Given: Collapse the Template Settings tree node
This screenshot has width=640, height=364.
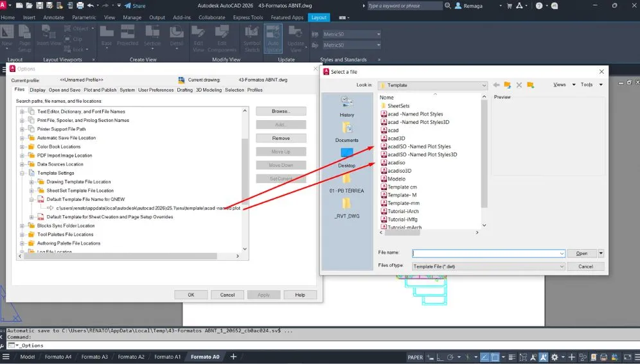Looking at the screenshot, I should 22,173.
